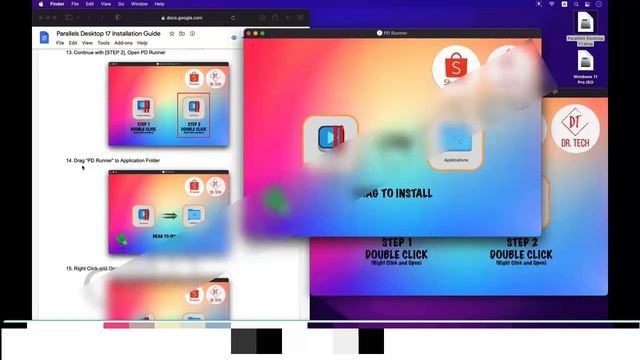Open the Apple menu

pos(41,4)
